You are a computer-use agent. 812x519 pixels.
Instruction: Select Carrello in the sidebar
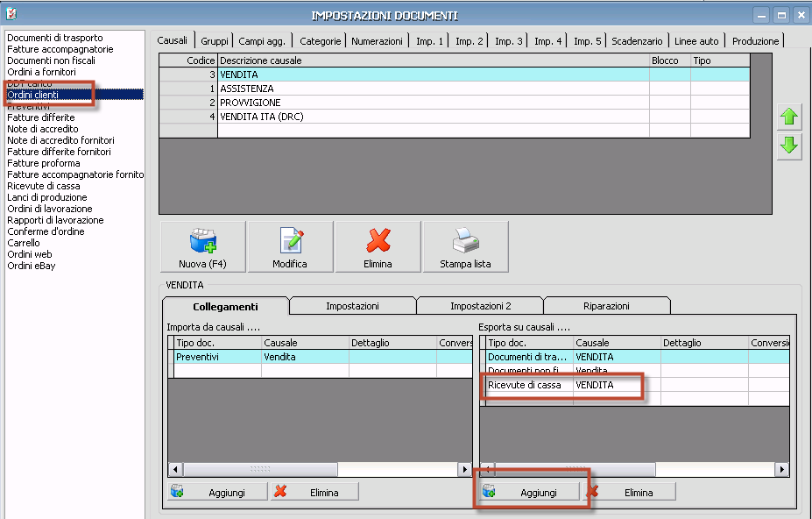pos(24,243)
